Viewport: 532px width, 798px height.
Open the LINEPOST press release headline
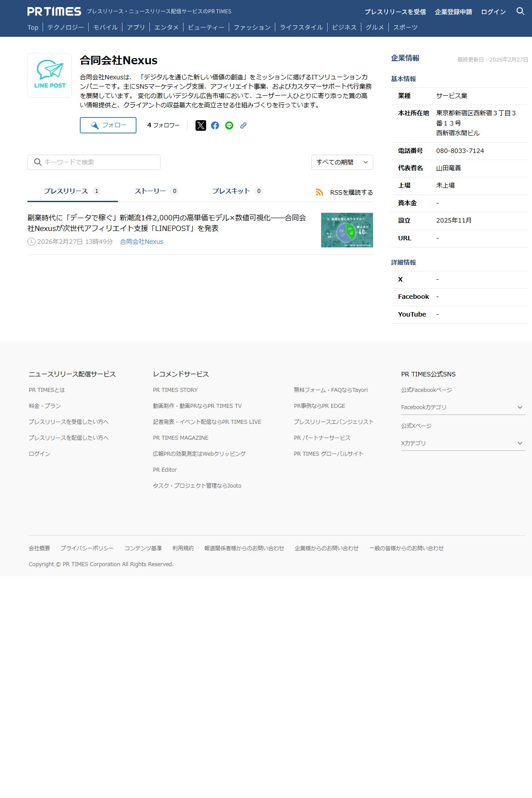pyautogui.click(x=167, y=223)
